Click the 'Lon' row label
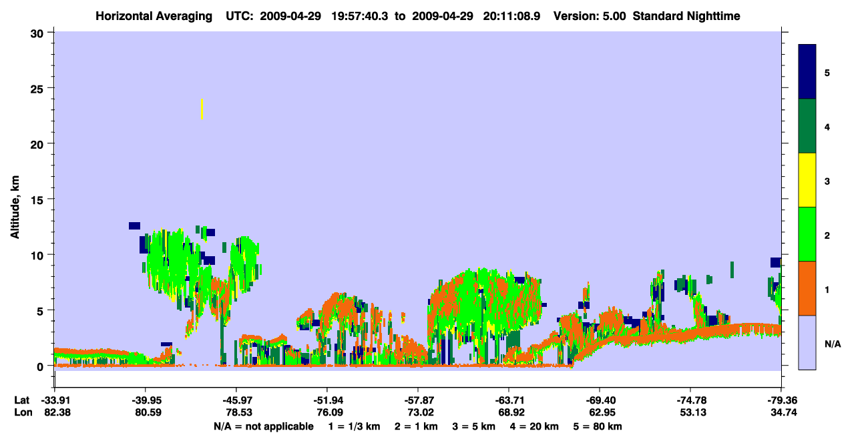This screenshot has width=868, height=445. [23, 413]
